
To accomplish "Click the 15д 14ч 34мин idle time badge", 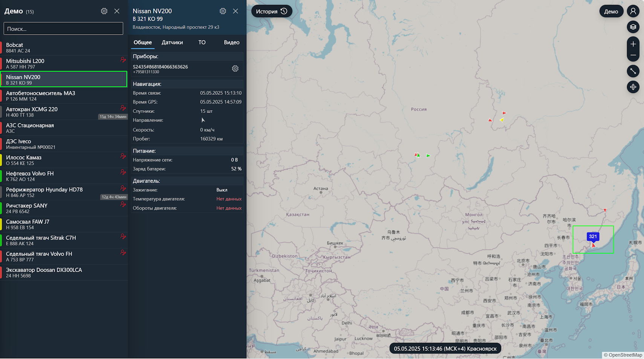I will [x=113, y=117].
